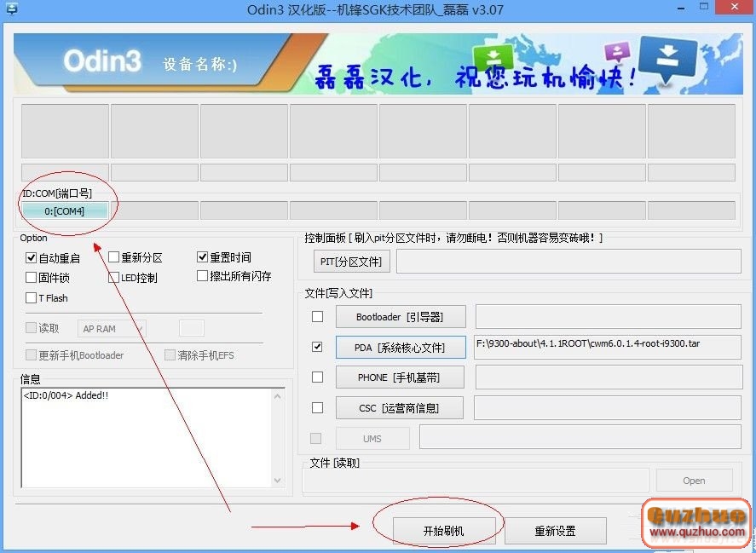Click CSC [运营商信息] button
Image resolution: width=756 pixels, height=553 pixels.
399,408
